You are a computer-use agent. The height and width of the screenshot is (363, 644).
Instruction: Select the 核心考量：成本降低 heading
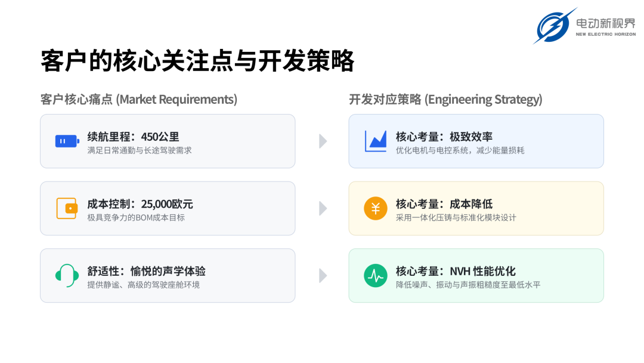point(444,204)
